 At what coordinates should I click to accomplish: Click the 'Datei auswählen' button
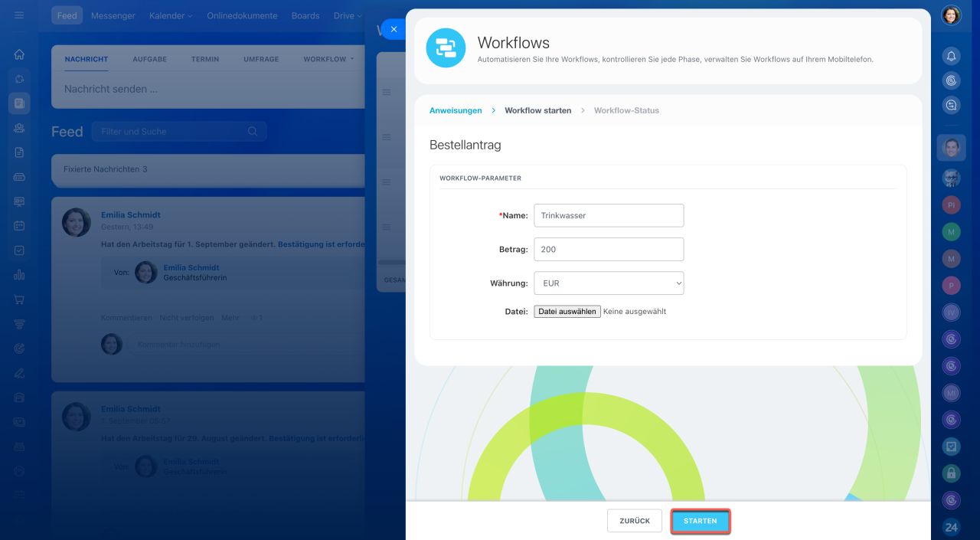click(567, 312)
